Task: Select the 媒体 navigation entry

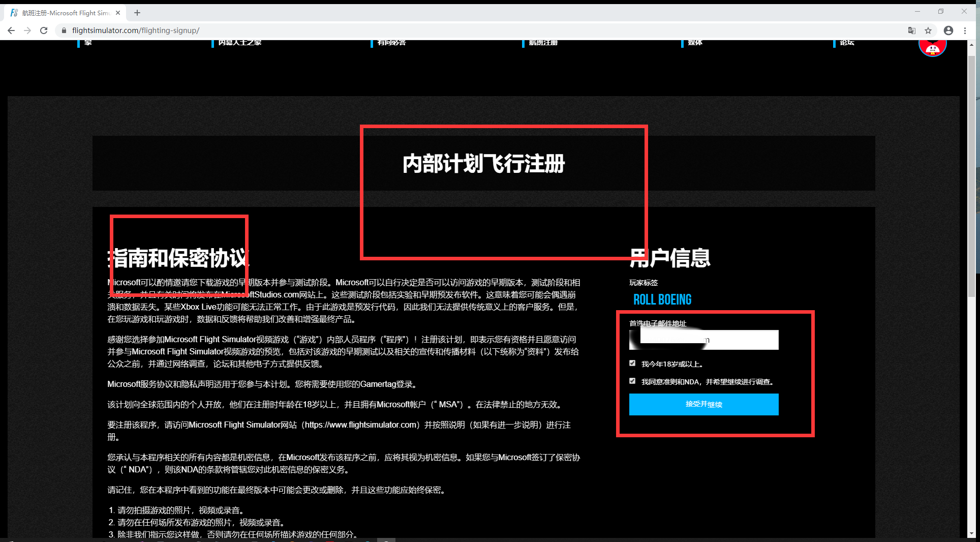Action: pos(695,43)
